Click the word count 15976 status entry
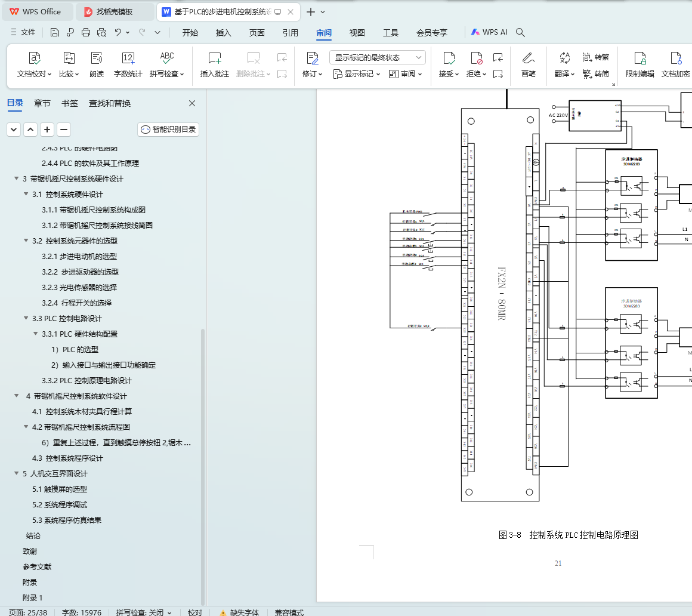 [x=82, y=612]
